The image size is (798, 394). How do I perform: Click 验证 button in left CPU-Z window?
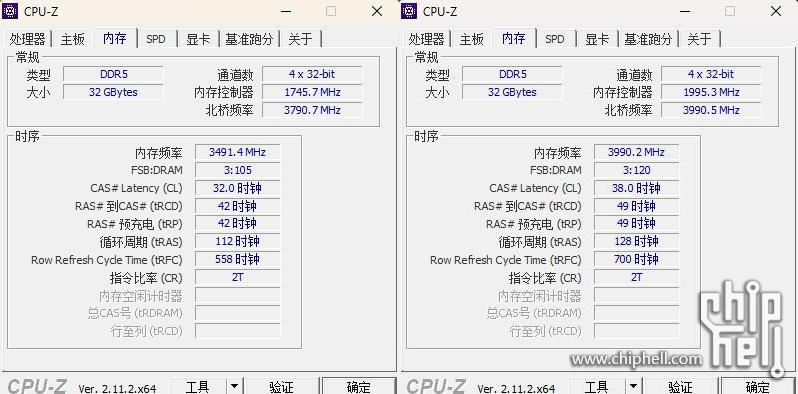(x=281, y=386)
